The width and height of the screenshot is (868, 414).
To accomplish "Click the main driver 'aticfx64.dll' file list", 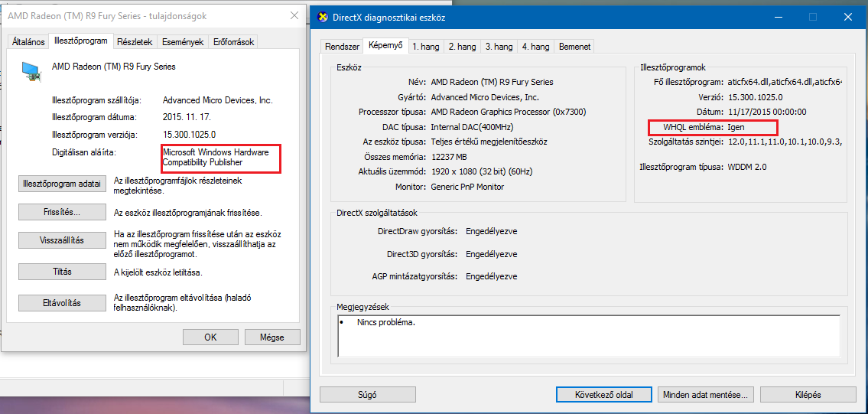I will (x=785, y=82).
